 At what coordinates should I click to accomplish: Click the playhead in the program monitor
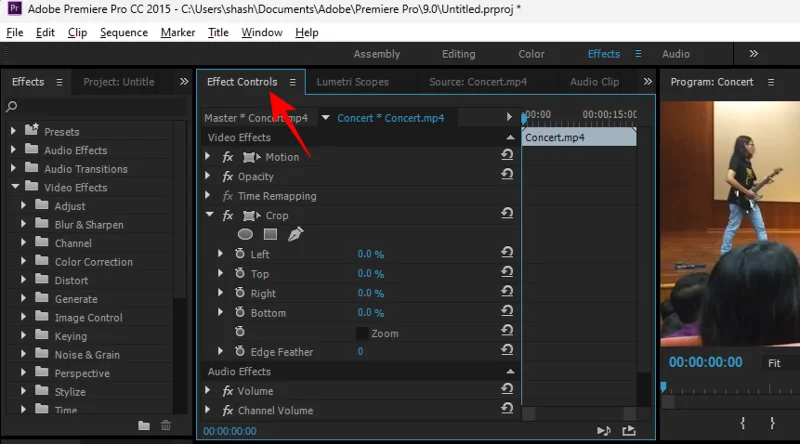662,387
